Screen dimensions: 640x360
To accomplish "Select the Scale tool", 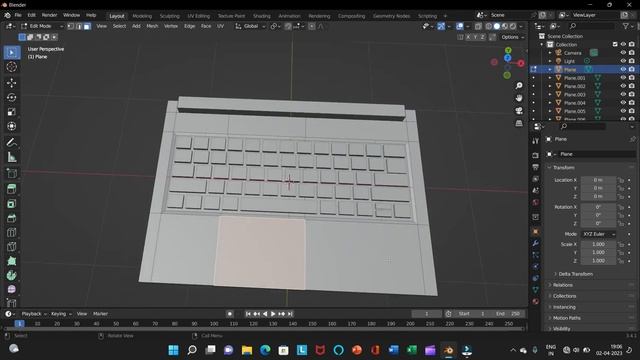I will pyautogui.click(x=11, y=112).
